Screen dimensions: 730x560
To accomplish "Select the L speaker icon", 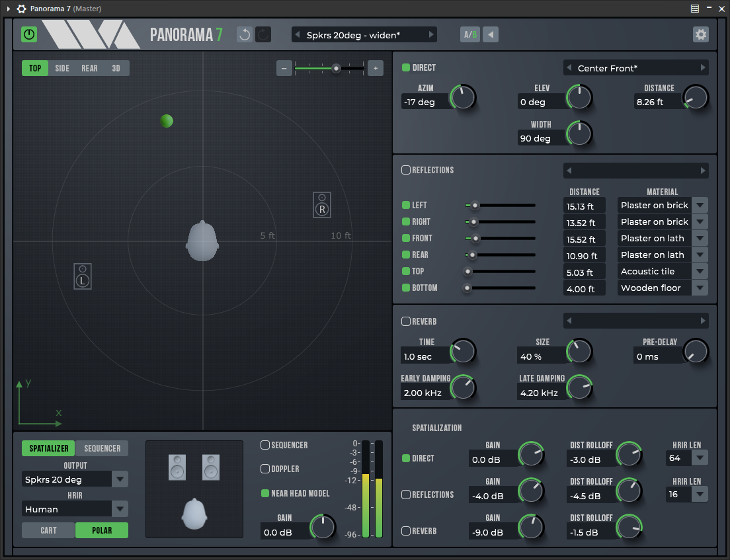I will click(83, 276).
